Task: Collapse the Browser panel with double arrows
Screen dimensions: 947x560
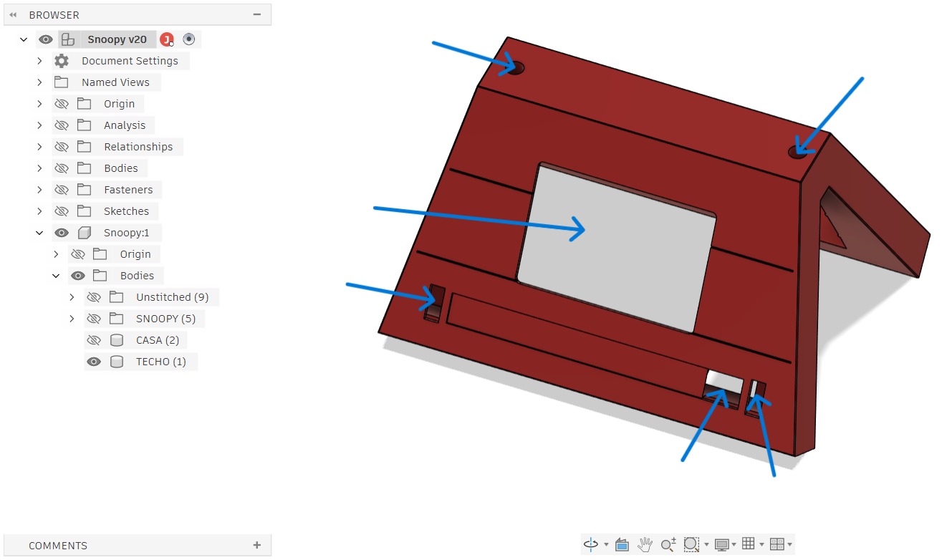Action: pos(13,14)
